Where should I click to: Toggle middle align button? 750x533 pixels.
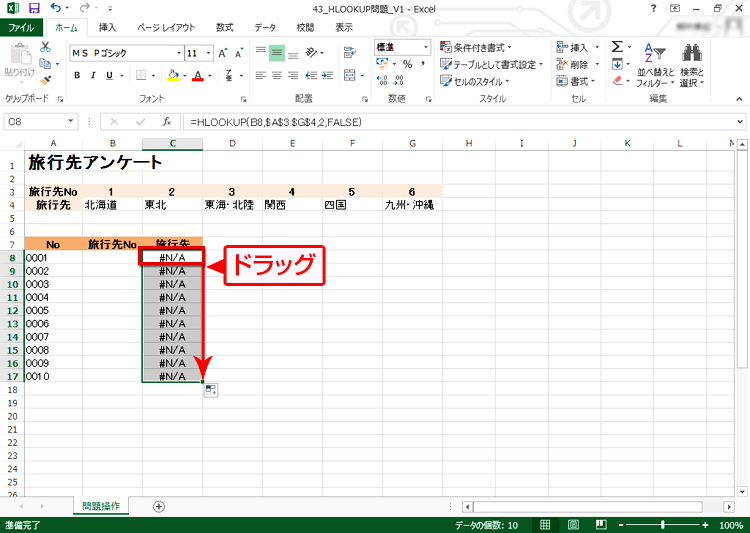click(277, 52)
